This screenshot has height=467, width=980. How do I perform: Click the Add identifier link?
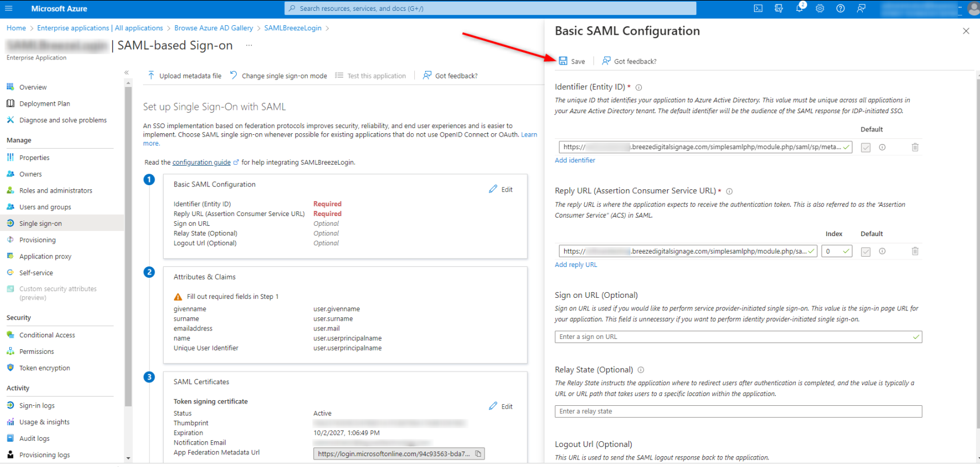click(575, 161)
